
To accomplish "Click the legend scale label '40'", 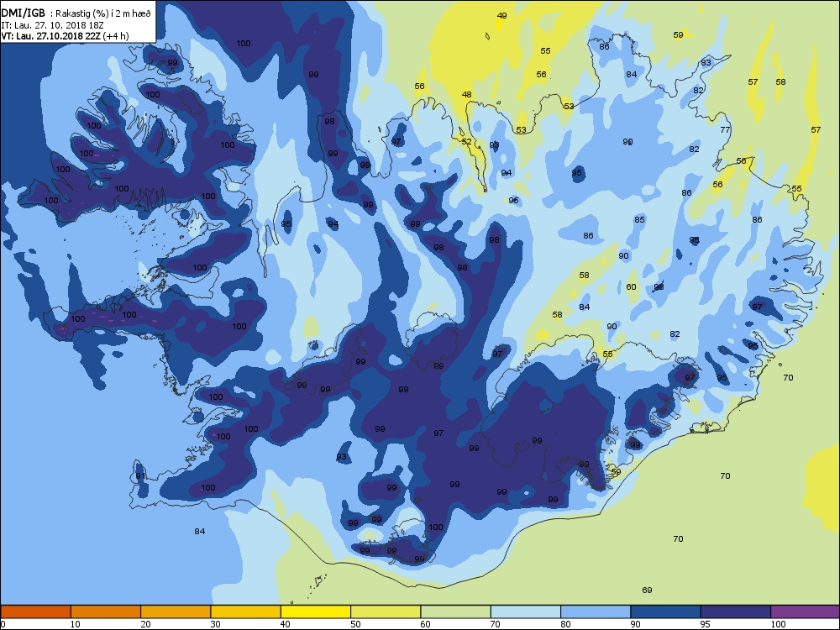I will point(285,624).
